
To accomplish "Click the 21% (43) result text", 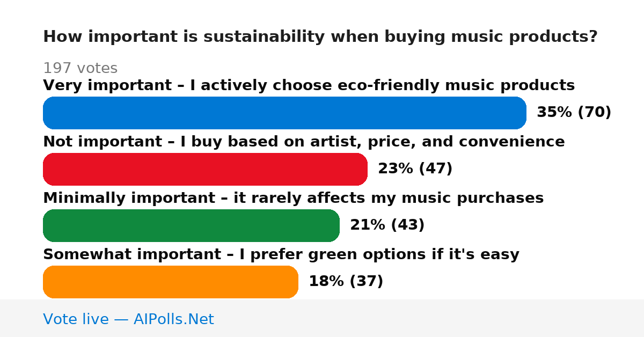I will pos(387,225).
